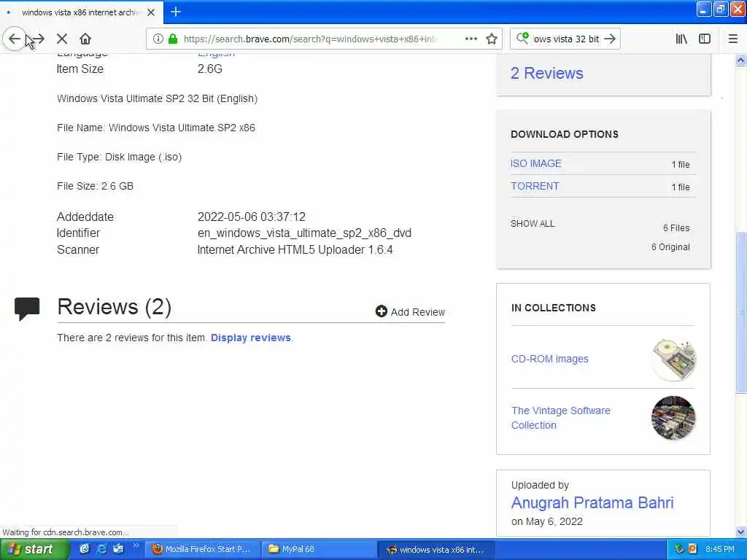Click the search engine magnifier icon
Viewport: 747px width, 560px height.
(522, 38)
